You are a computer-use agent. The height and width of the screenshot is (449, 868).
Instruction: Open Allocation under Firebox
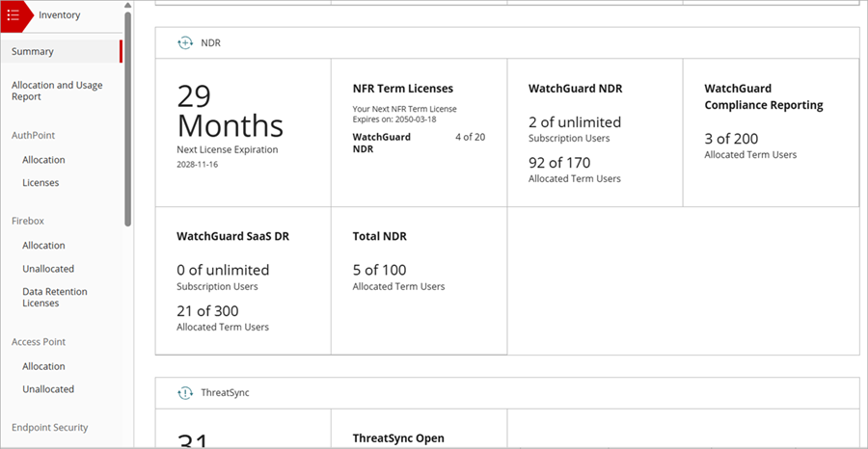(x=43, y=245)
